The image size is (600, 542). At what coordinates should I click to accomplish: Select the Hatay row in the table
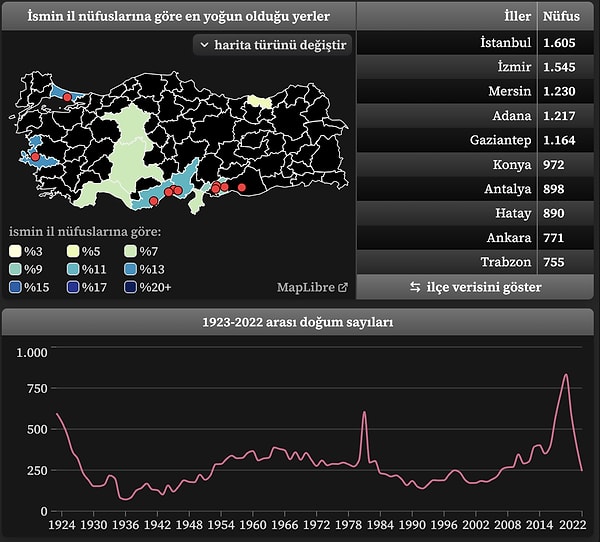pos(475,213)
